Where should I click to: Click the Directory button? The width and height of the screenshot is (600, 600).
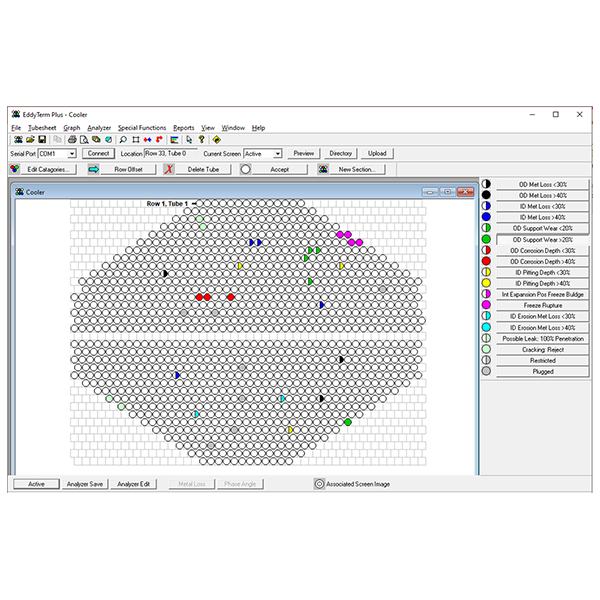coord(340,153)
